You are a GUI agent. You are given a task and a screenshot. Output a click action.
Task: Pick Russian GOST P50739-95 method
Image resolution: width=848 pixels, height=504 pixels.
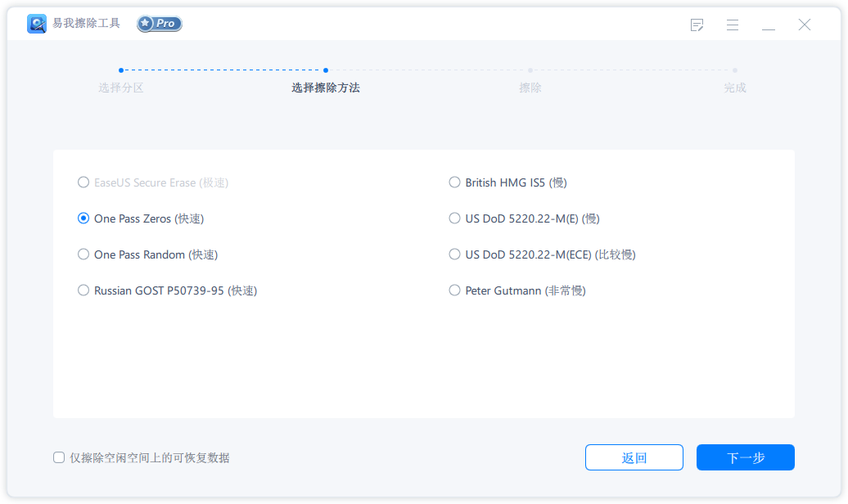click(x=83, y=290)
